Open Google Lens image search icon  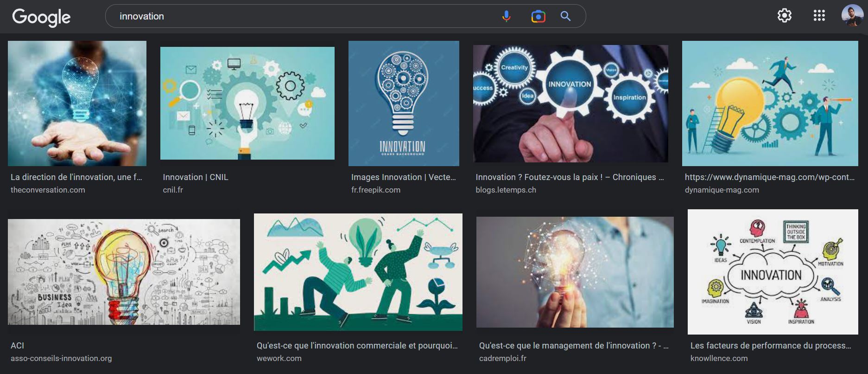[538, 16]
